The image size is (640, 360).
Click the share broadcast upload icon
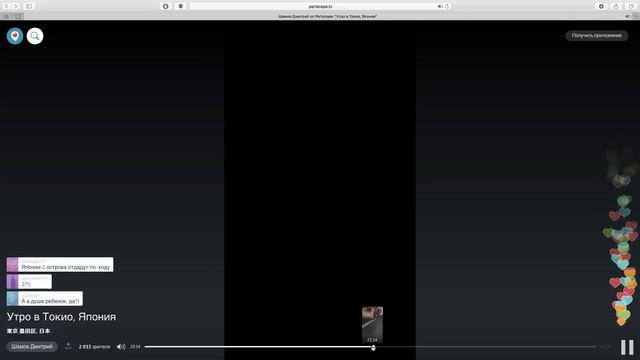68,346
